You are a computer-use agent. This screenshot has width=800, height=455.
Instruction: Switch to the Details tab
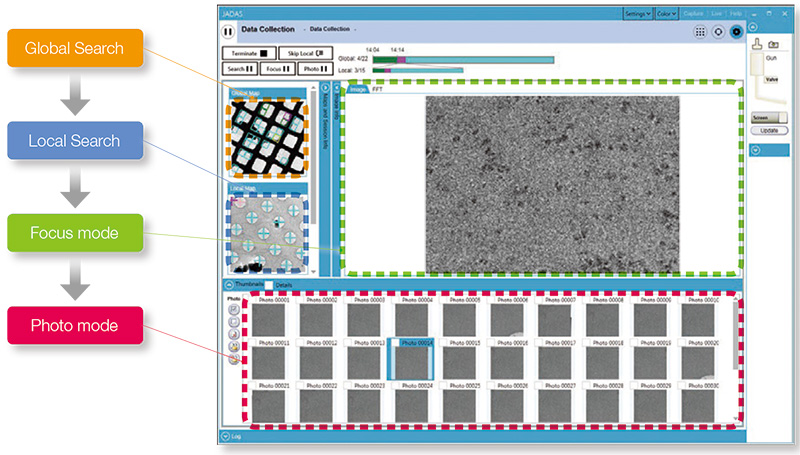click(x=284, y=286)
